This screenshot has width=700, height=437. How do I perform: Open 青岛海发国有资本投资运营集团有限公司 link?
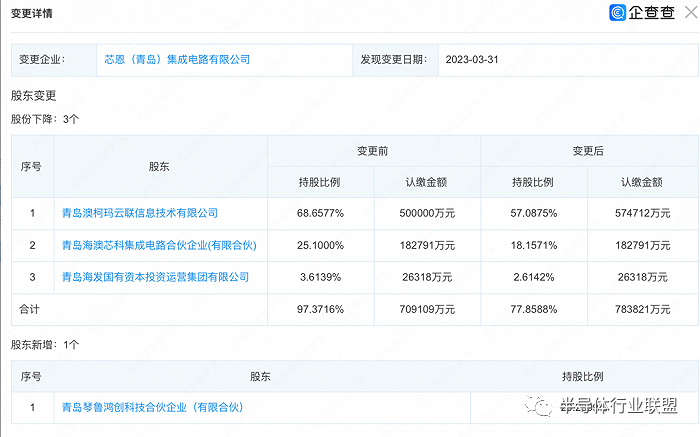point(155,277)
